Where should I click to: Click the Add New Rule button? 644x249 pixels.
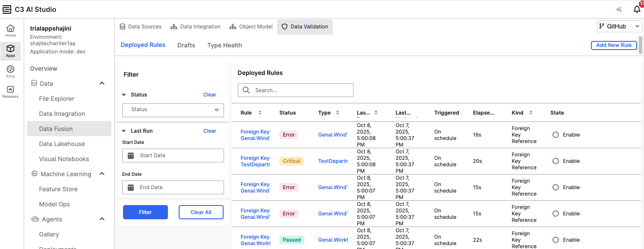(x=614, y=45)
